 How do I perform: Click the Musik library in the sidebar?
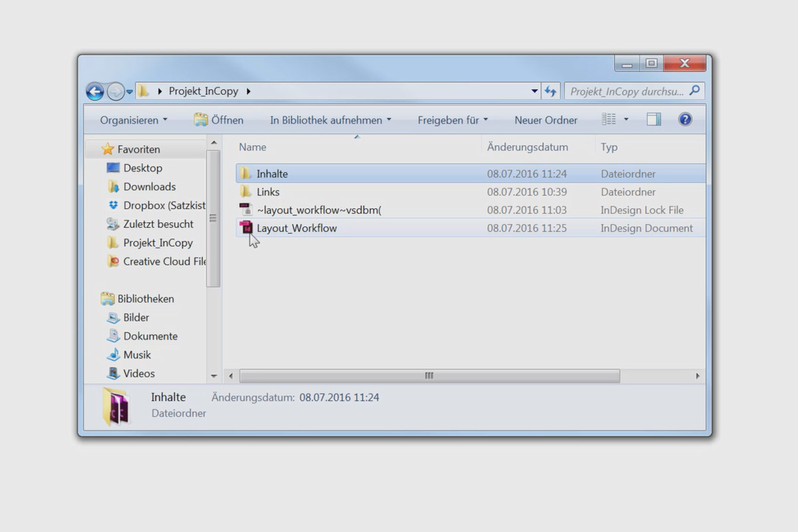tap(136, 354)
